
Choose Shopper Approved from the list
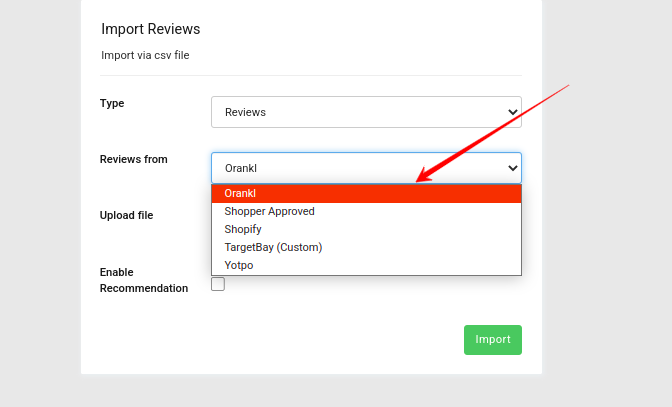366,212
